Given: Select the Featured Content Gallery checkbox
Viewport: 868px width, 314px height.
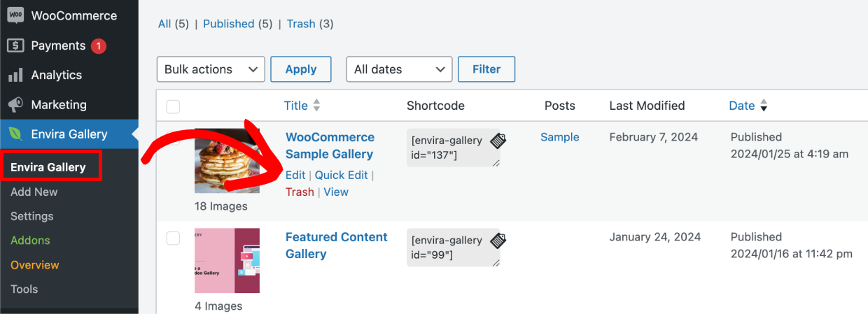Looking at the screenshot, I should coord(173,238).
